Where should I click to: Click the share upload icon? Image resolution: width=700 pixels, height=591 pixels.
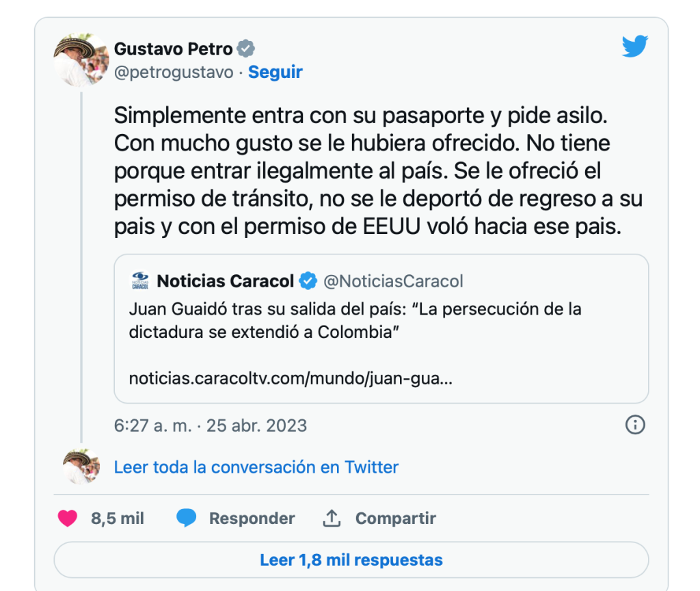pos(332,518)
